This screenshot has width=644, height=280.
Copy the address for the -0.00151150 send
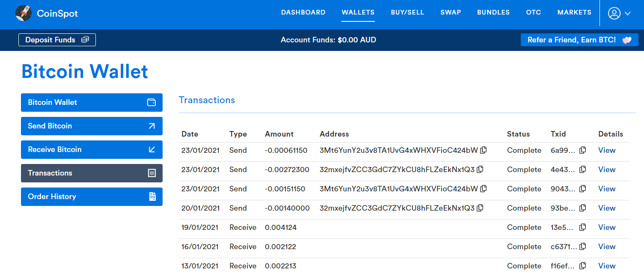[x=484, y=189]
